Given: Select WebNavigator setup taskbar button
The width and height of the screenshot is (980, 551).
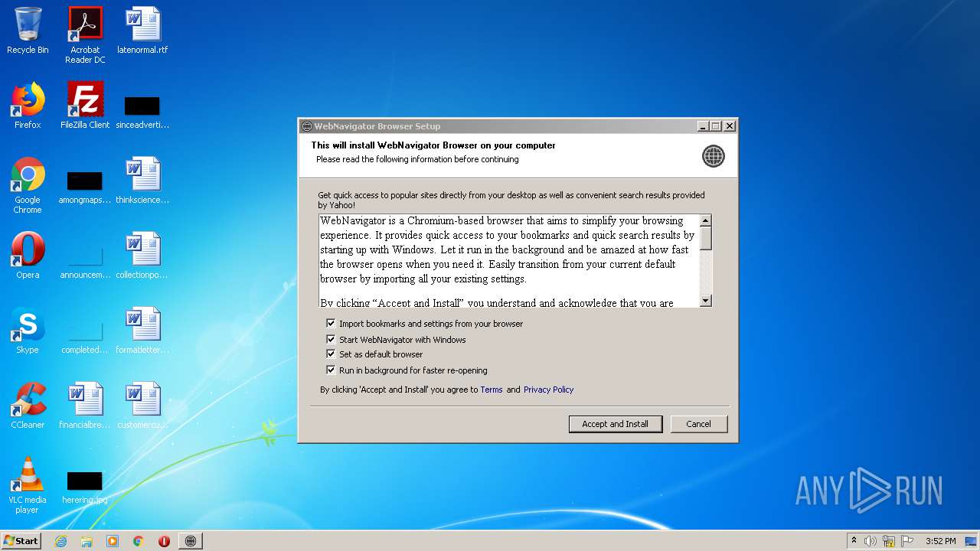Looking at the screenshot, I should point(191,541).
